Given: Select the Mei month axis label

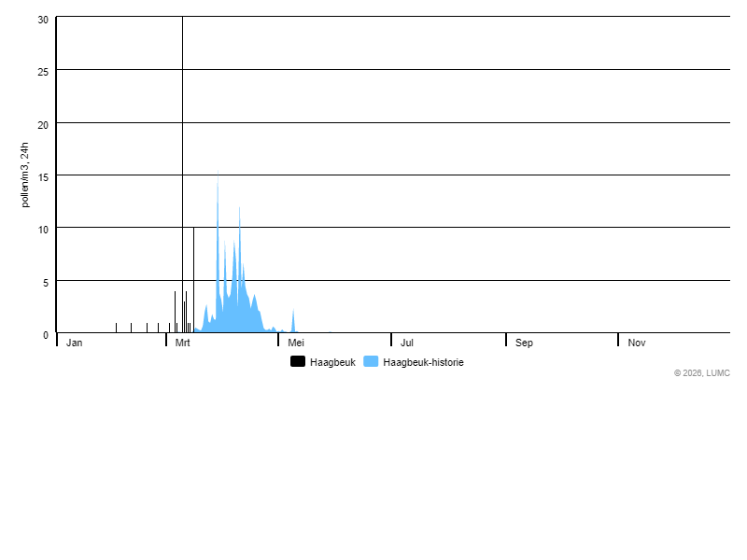Looking at the screenshot, I should click(296, 343).
